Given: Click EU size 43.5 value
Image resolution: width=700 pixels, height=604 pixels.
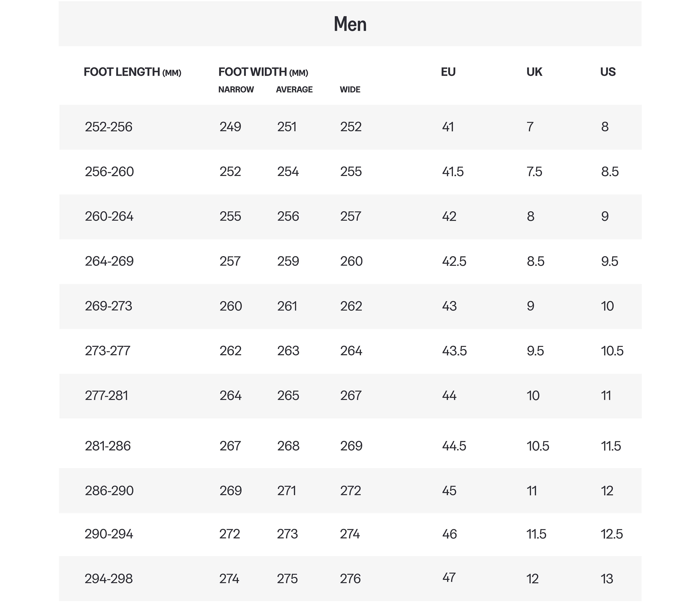Looking at the screenshot, I should pyautogui.click(x=454, y=351).
